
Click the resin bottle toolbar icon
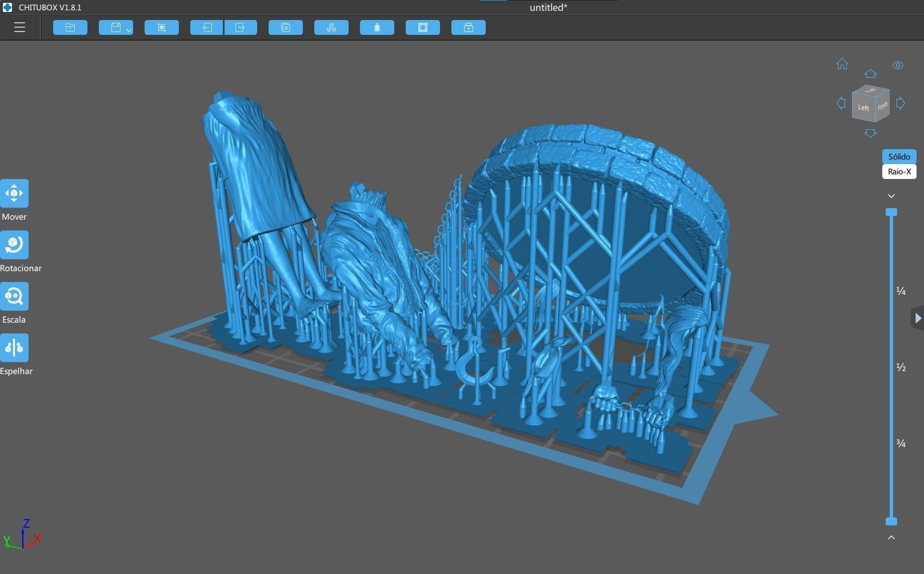(377, 27)
